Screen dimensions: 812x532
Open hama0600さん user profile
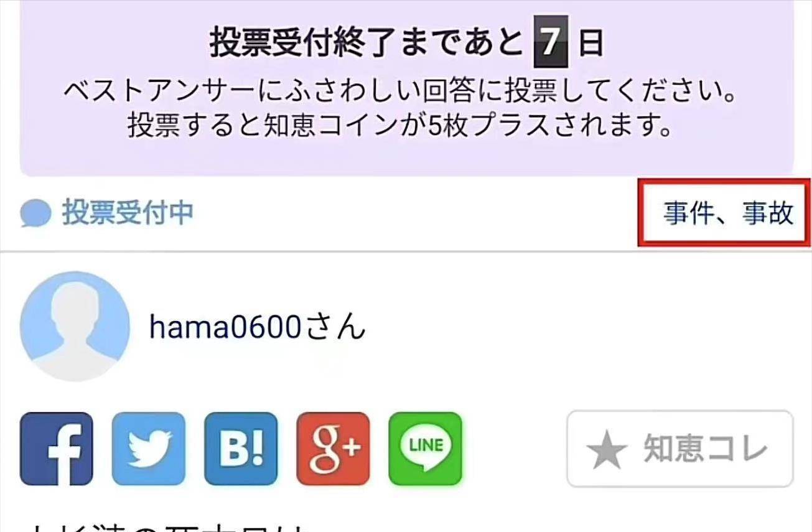[x=257, y=325]
